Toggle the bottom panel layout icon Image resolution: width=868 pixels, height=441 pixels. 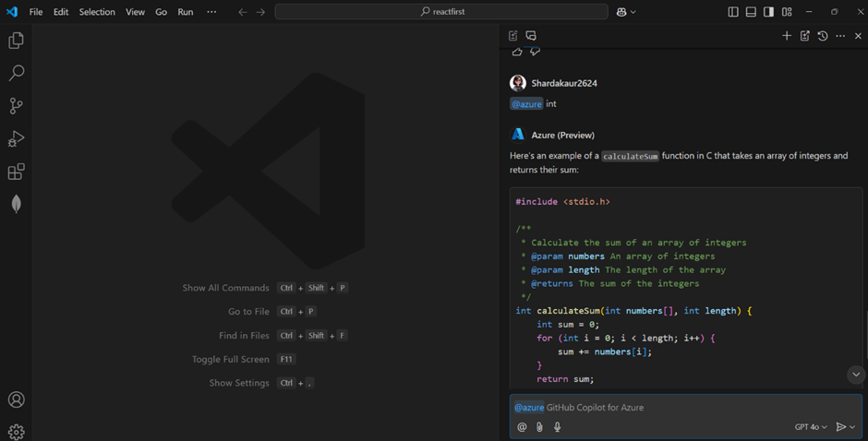pos(751,12)
